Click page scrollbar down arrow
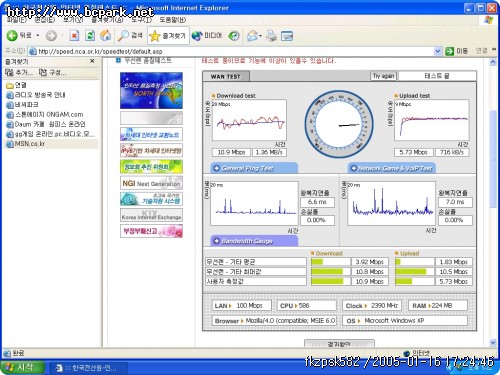Viewport: 500px width, 375px height. 493,342
